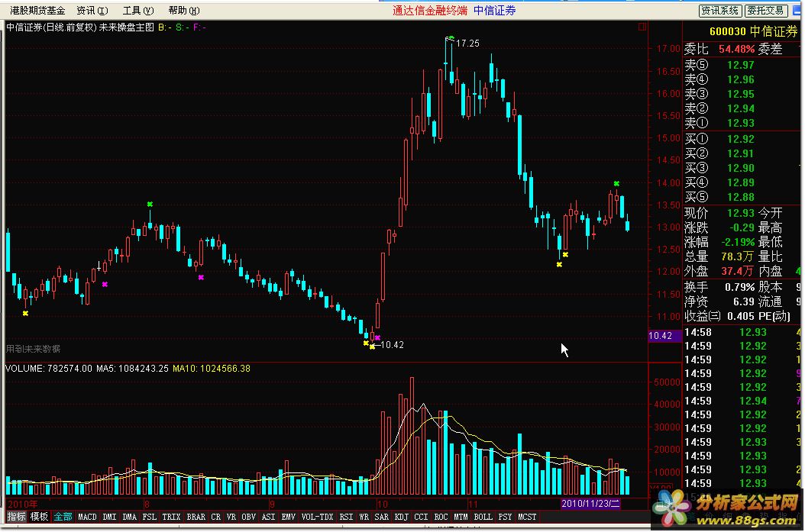Click the 资讯系统 button
Image resolution: width=805 pixels, height=532 pixels.
(x=719, y=10)
